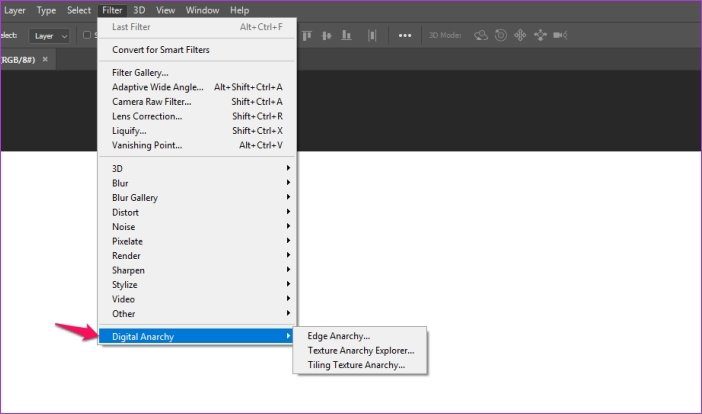702x414 pixels.
Task: Open the Help menu
Action: (240, 10)
